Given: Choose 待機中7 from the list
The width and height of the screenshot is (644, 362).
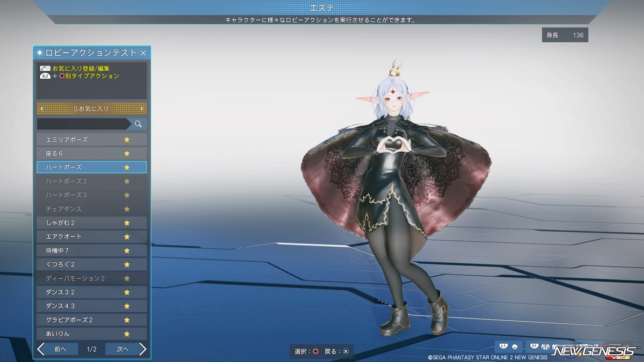Looking at the screenshot, I should [91, 250].
